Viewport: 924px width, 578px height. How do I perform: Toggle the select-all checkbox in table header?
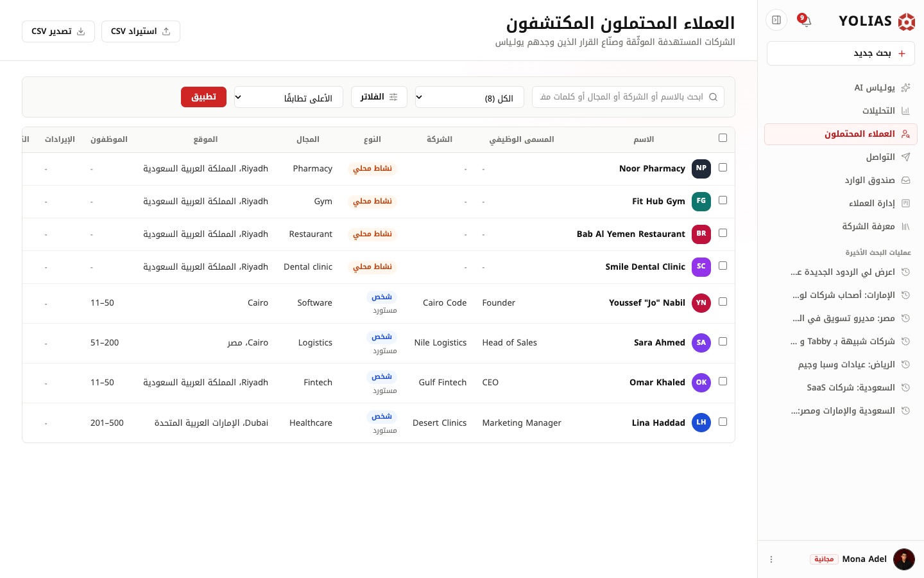(723, 138)
